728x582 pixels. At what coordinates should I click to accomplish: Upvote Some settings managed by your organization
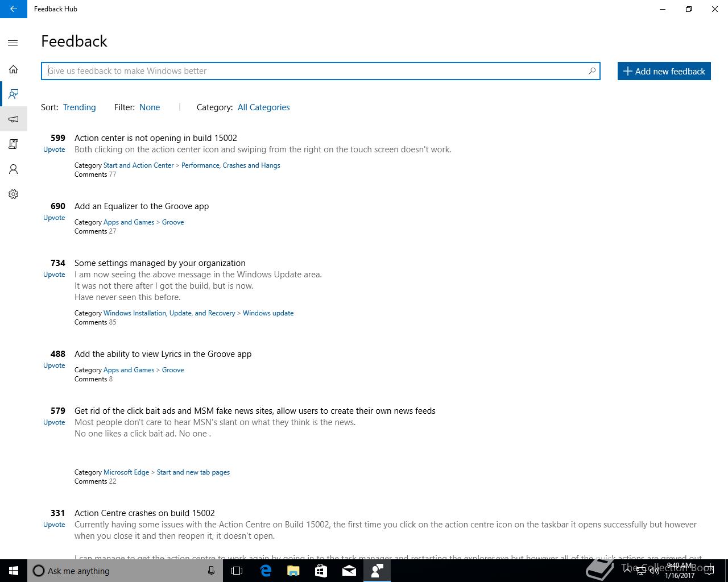coord(54,275)
